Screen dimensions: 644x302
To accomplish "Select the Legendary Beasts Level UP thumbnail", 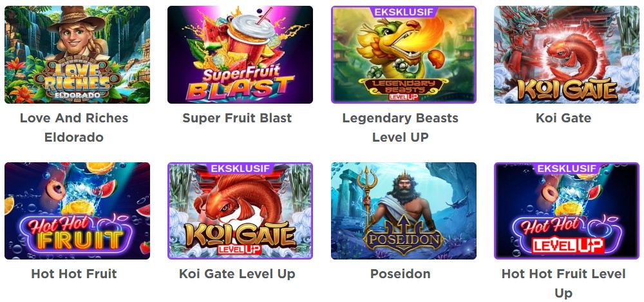I will (403, 55).
